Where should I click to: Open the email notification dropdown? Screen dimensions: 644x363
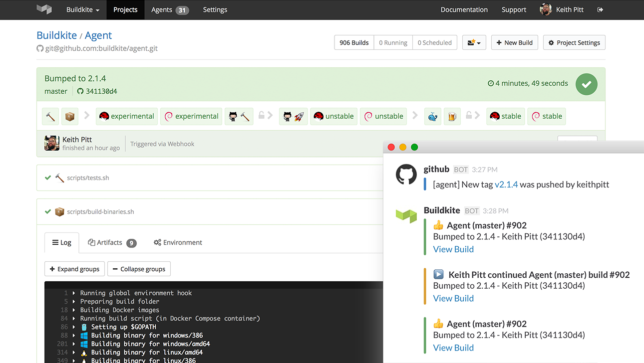pos(474,42)
